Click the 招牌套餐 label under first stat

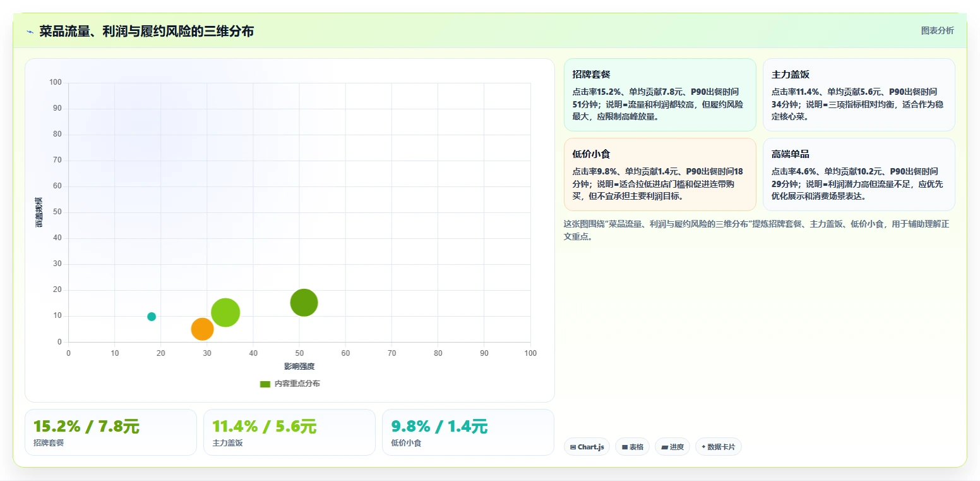click(49, 443)
